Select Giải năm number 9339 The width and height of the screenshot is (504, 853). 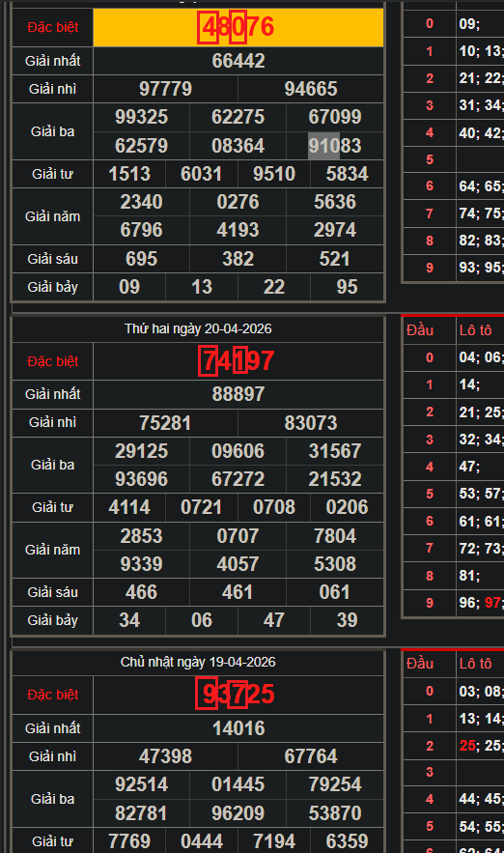(x=141, y=564)
